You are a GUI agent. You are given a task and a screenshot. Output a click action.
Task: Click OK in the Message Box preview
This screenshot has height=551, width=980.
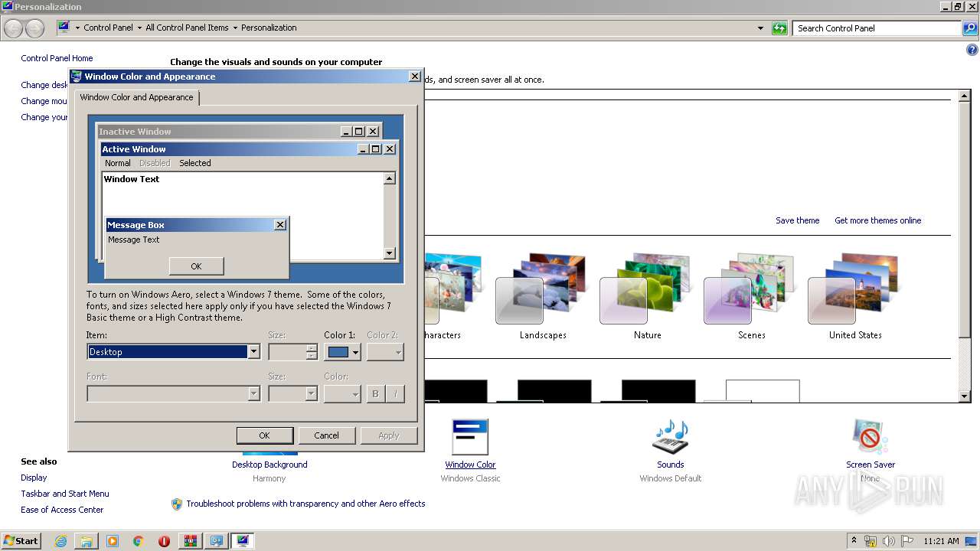point(196,266)
